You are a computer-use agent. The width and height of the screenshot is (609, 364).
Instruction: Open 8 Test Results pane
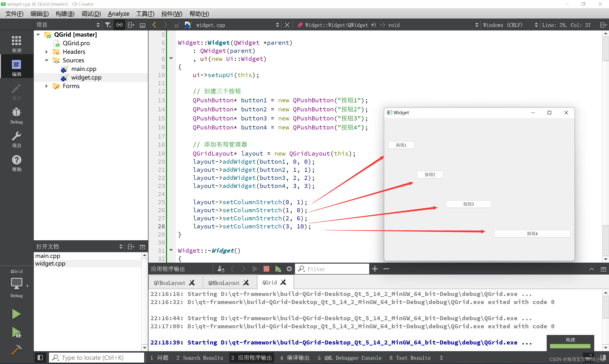pyautogui.click(x=410, y=358)
